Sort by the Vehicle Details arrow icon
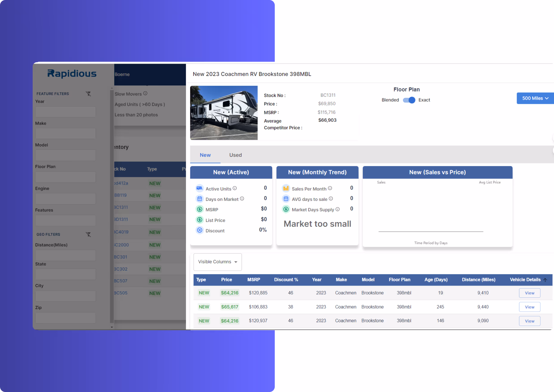 (545, 280)
